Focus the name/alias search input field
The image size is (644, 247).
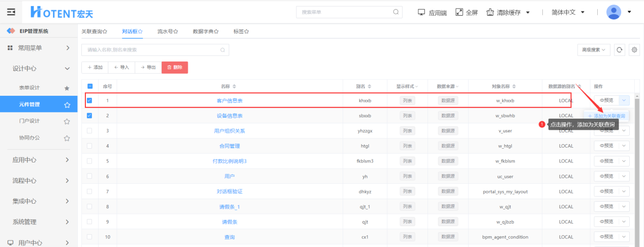click(151, 50)
